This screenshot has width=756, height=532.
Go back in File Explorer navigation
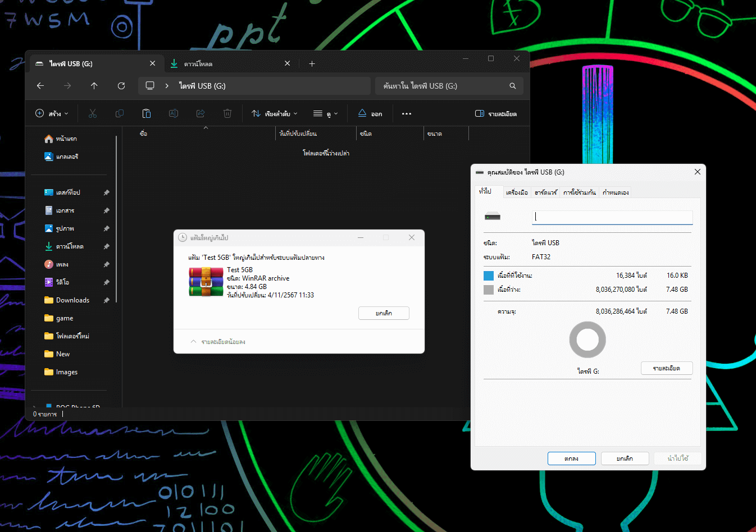[40, 86]
